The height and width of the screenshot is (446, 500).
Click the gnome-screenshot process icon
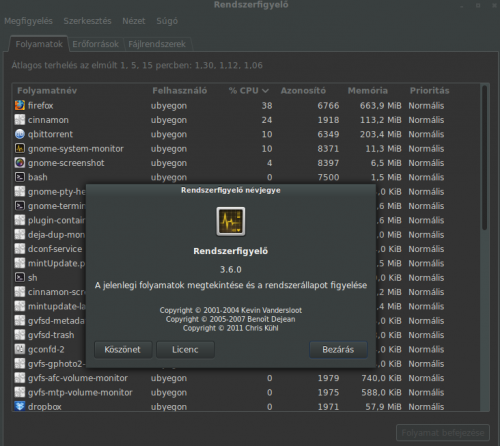click(20, 163)
